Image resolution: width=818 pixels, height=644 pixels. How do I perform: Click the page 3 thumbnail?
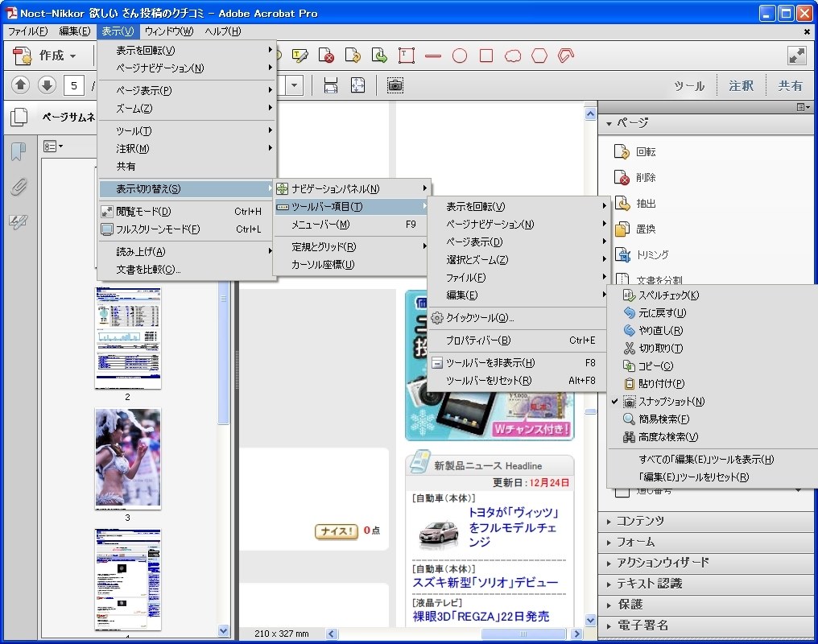pyautogui.click(x=127, y=459)
